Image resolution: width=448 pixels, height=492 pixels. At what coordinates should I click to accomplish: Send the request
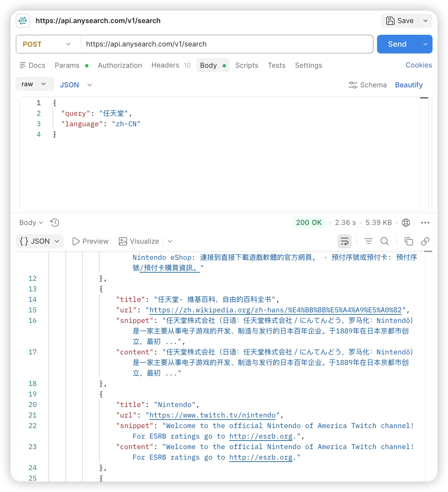pos(397,44)
